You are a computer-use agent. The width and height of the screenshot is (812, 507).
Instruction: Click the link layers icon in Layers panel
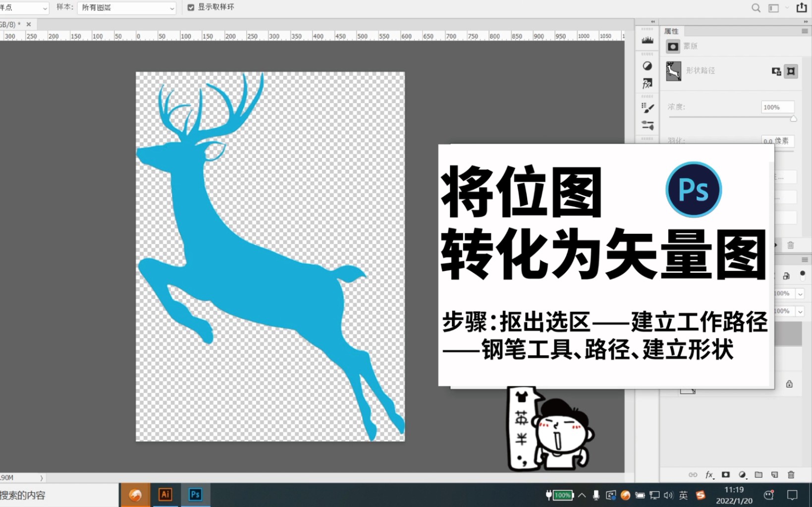(692, 474)
